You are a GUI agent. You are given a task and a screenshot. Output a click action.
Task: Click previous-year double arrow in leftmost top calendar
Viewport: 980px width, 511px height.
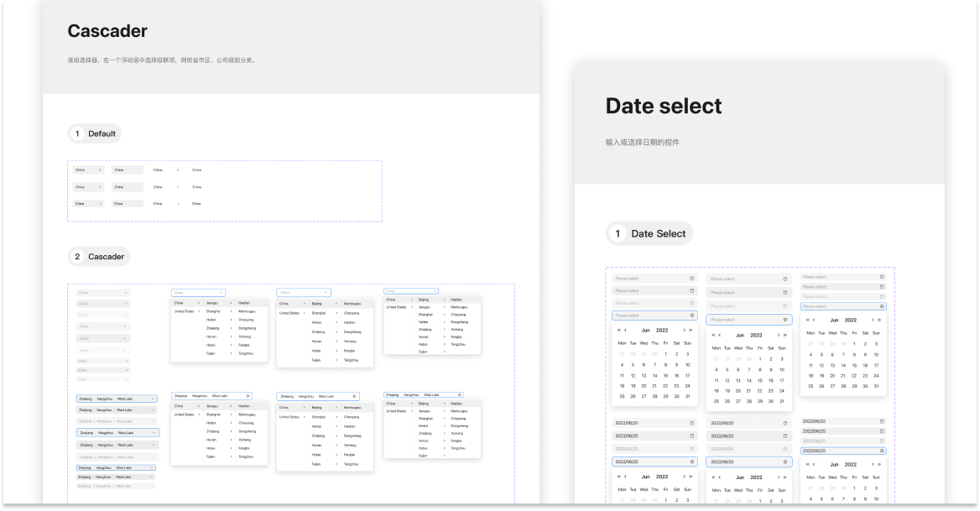619,331
